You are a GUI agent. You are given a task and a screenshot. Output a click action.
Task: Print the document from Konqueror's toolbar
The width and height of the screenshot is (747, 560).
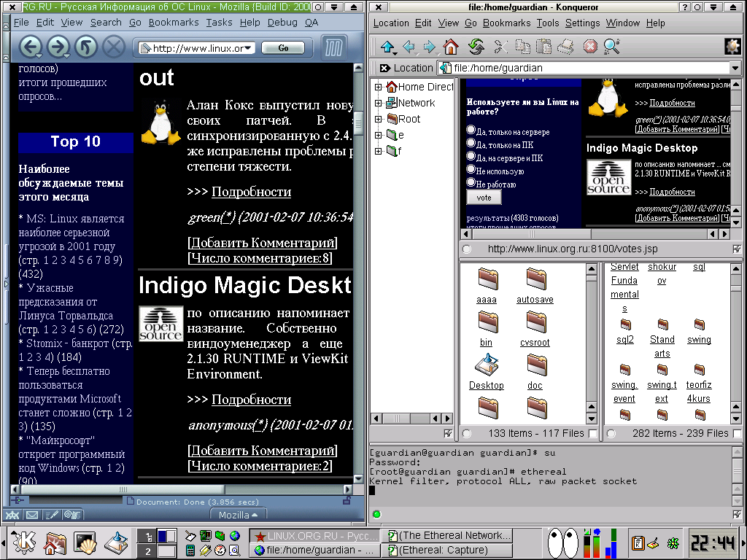point(566,47)
